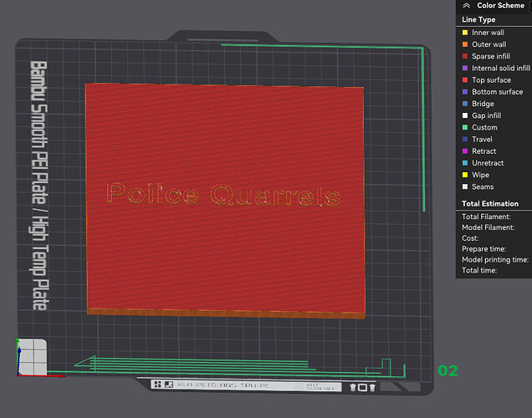Click the Travel swatch
Image resolution: width=532 pixels, height=418 pixels.
click(465, 140)
